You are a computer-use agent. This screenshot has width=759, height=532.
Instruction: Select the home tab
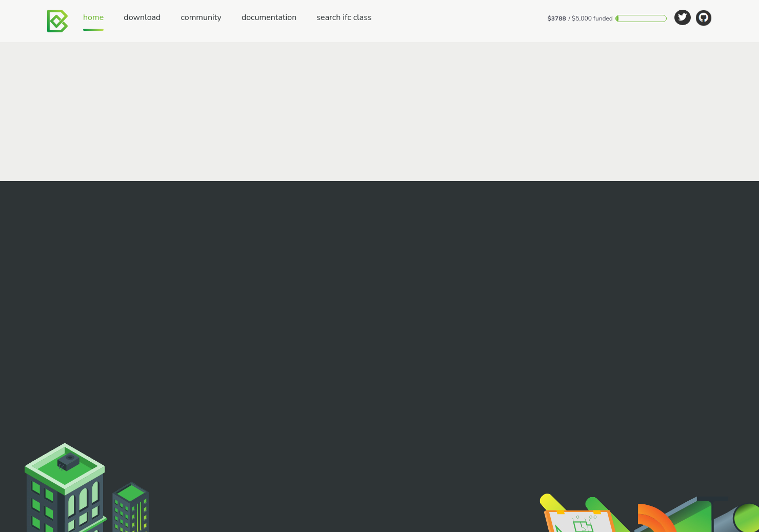pos(93,17)
